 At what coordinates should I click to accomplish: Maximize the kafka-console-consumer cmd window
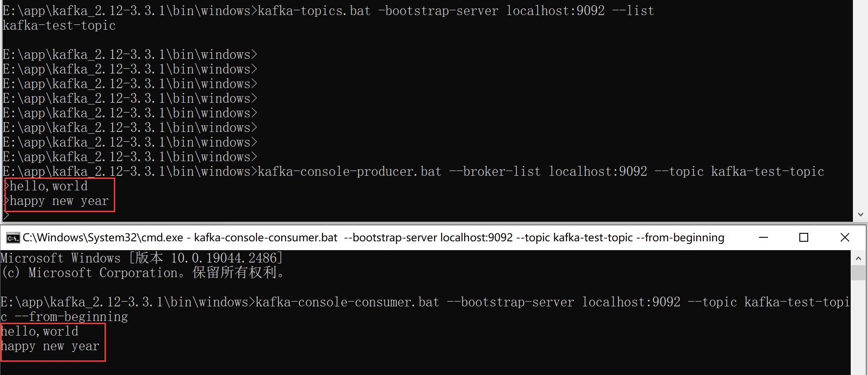click(x=803, y=238)
